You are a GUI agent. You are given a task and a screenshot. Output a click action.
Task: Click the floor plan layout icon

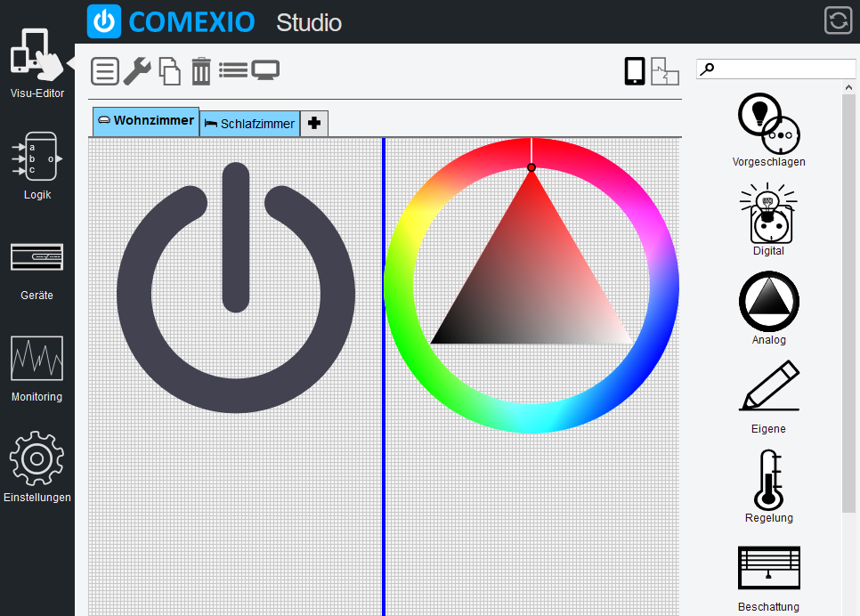tap(665, 71)
